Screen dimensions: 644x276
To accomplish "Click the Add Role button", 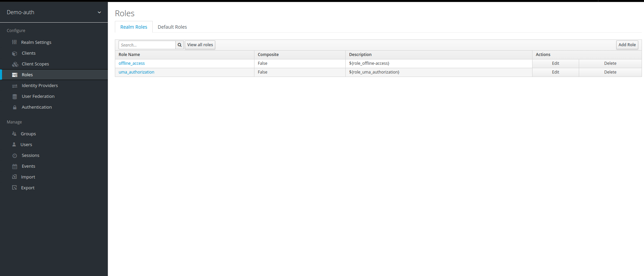I will pos(627,45).
